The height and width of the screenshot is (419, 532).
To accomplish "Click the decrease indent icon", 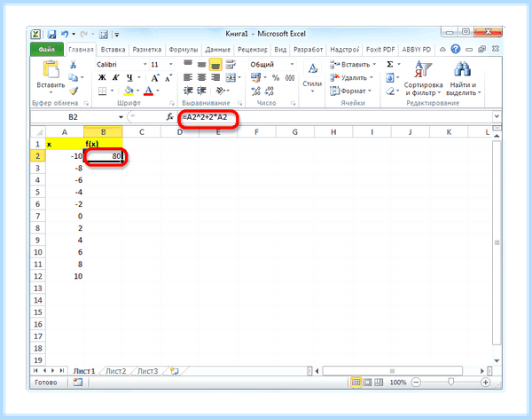I will (x=188, y=91).
